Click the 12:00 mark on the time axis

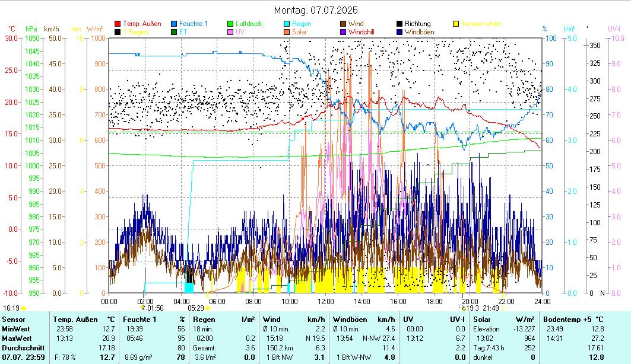click(x=325, y=301)
